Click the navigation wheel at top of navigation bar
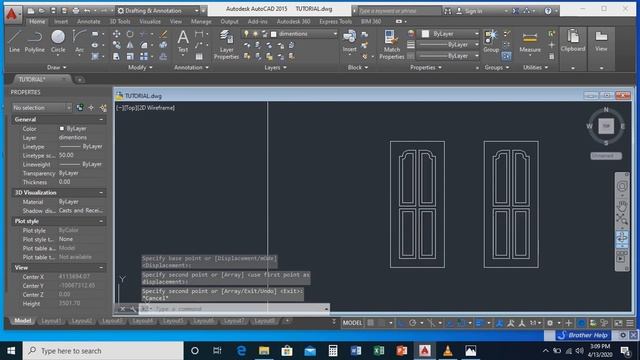Image resolution: width=640 pixels, height=360 pixels. [622, 186]
